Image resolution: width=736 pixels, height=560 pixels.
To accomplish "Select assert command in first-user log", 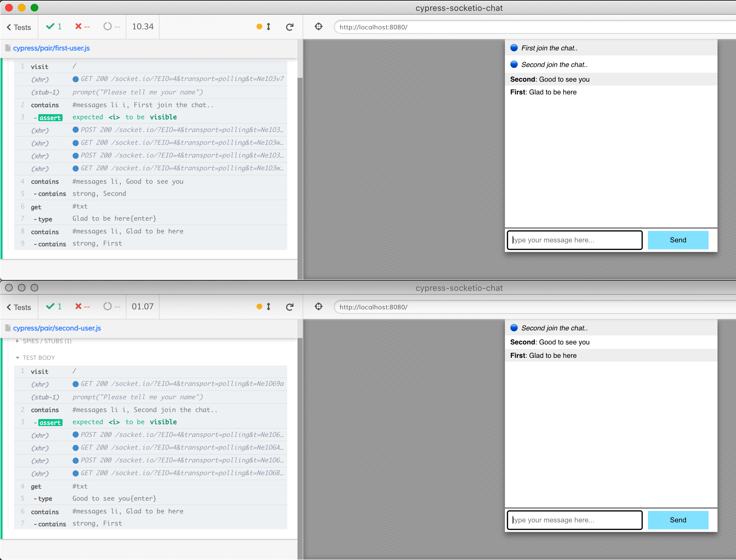I will [x=150, y=117].
